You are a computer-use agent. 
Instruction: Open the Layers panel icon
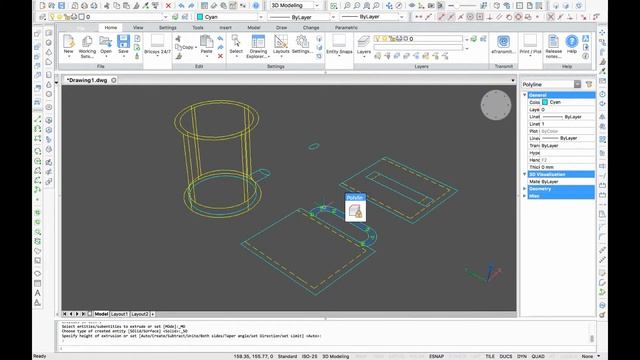click(x=364, y=44)
